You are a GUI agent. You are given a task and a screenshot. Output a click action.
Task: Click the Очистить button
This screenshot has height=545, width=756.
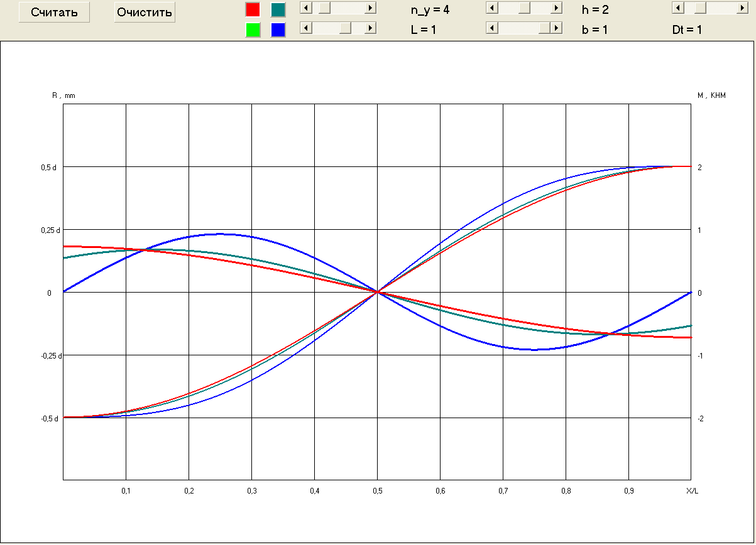(x=145, y=13)
